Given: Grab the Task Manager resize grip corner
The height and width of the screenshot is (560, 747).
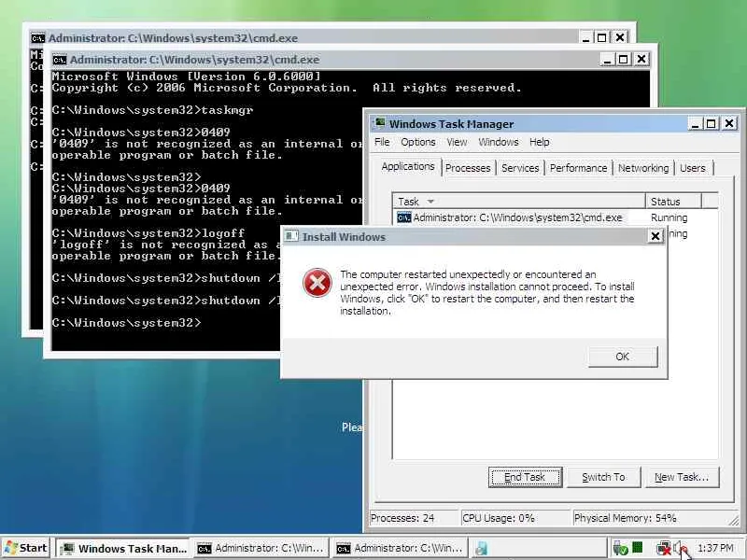Looking at the screenshot, I should 734,521.
